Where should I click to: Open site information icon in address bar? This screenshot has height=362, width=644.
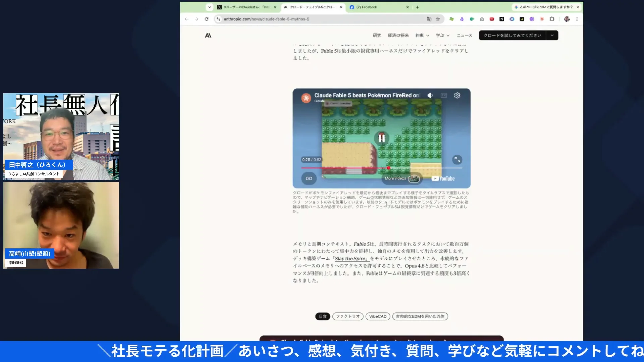(218, 19)
